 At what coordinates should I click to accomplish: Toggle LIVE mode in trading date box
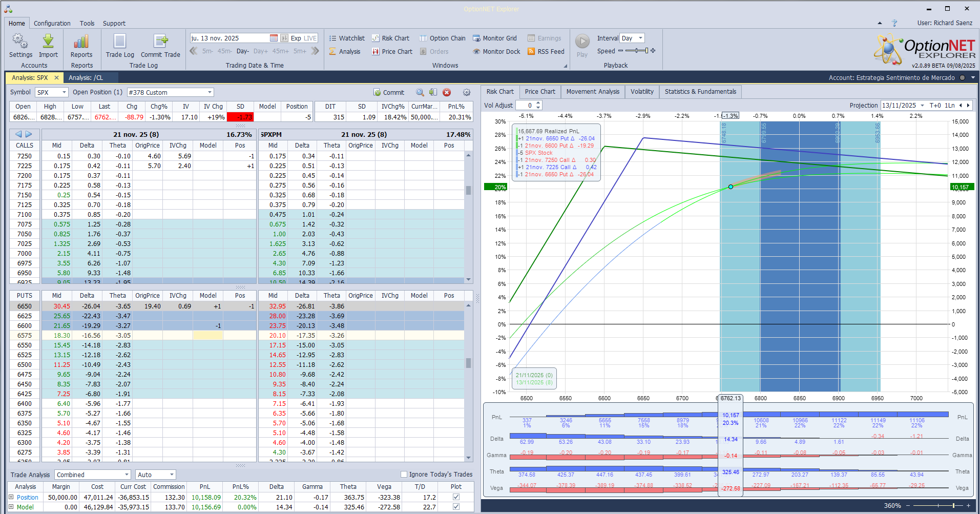coord(310,38)
